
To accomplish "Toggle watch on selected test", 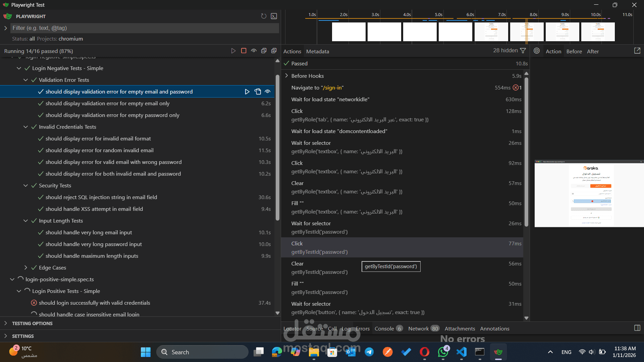I will [x=268, y=92].
